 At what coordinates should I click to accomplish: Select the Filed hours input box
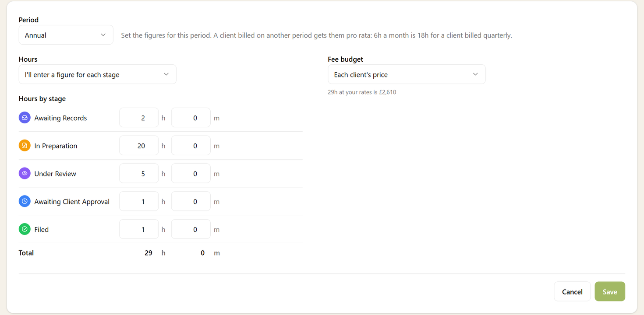139,229
